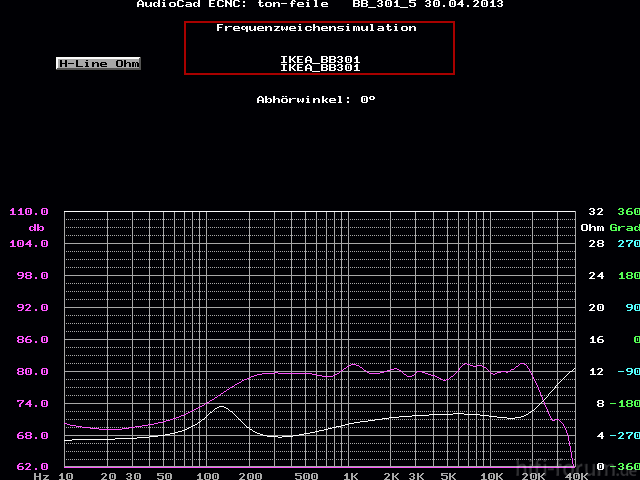640x480 pixels.
Task: Click the 100 Hz frequency axis label
Action: click(206, 476)
